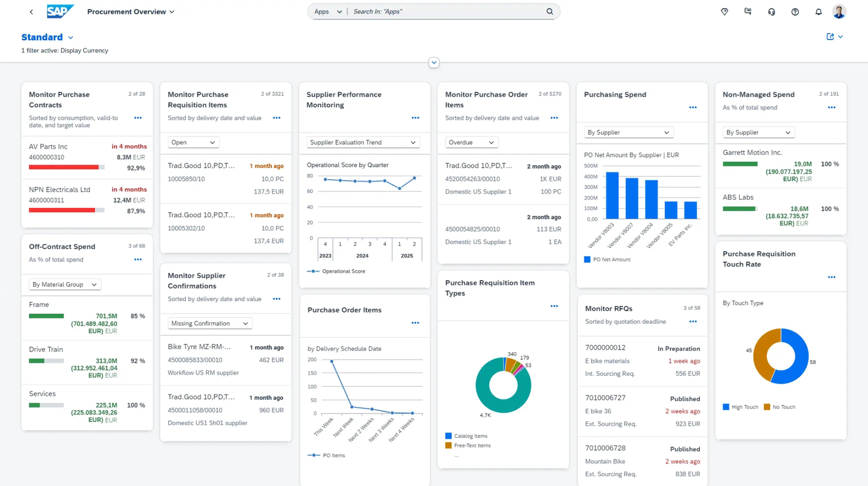The image size is (868, 486).
Task: Expand the Supplier Evaluation Trend dropdown
Action: [x=362, y=143]
